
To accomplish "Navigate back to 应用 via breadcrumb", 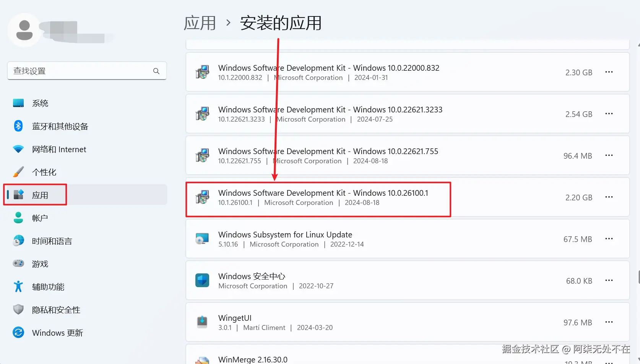I will [x=200, y=23].
